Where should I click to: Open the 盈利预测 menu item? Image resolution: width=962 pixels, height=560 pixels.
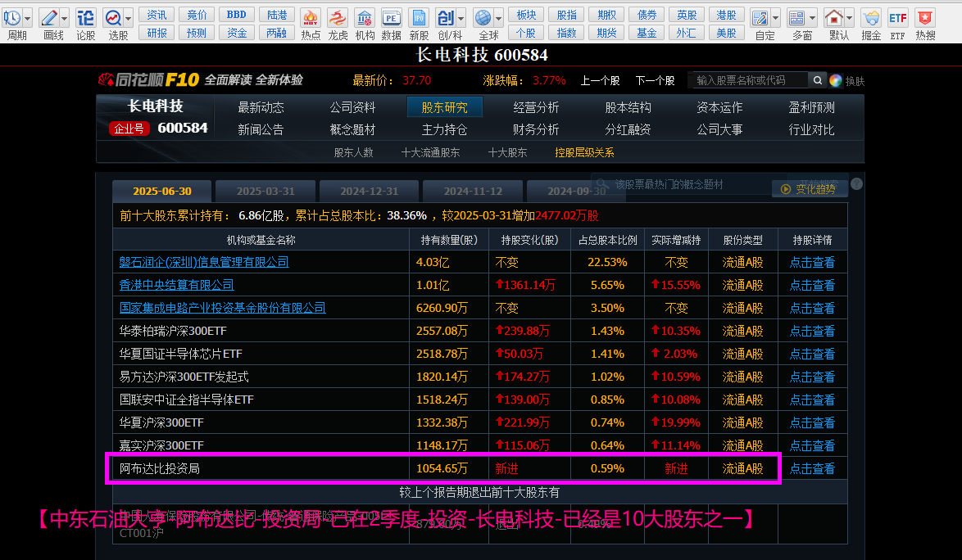coord(811,107)
